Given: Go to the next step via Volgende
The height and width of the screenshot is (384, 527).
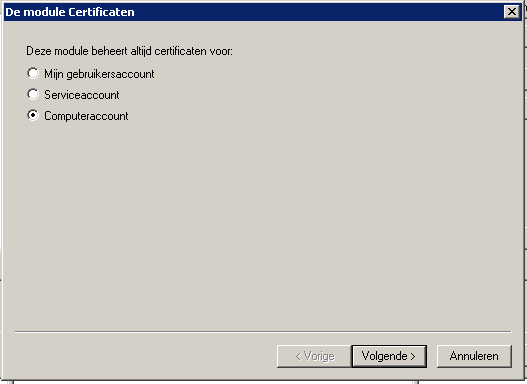Looking at the screenshot, I should click(x=389, y=356).
